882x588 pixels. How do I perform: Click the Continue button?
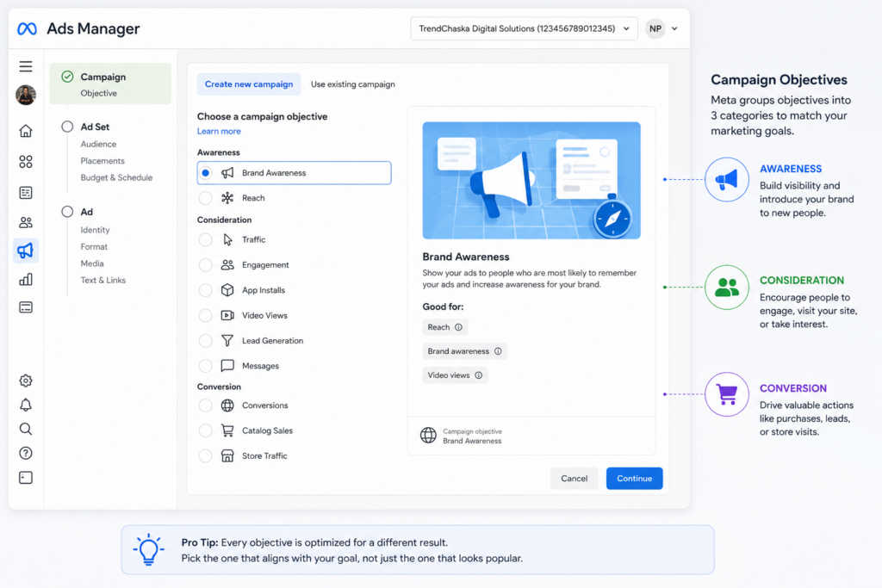(x=635, y=479)
